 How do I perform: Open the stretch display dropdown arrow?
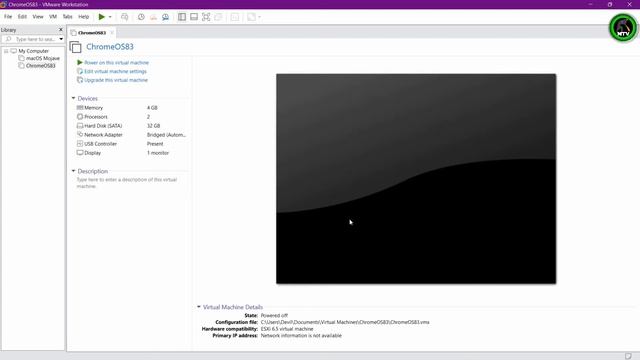click(259, 17)
